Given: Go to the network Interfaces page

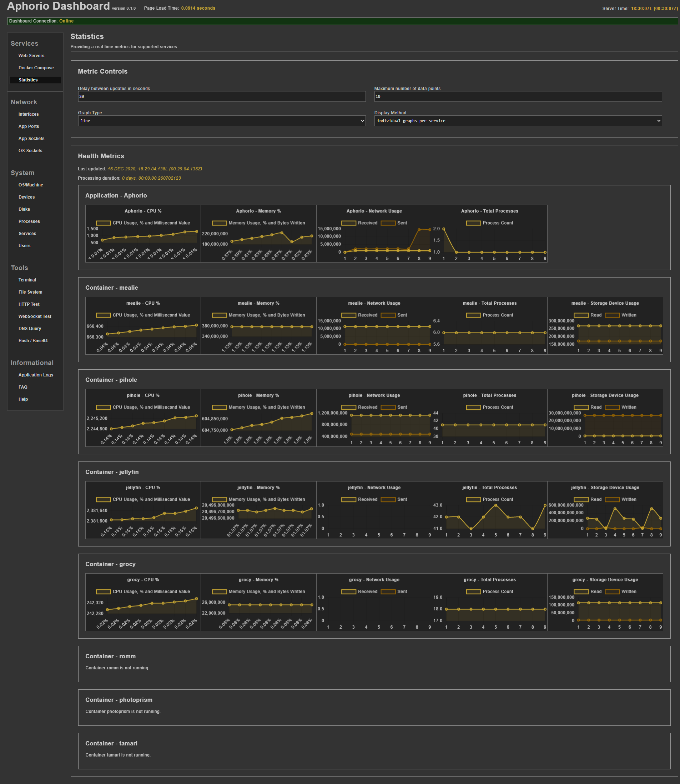Looking at the screenshot, I should (x=29, y=114).
